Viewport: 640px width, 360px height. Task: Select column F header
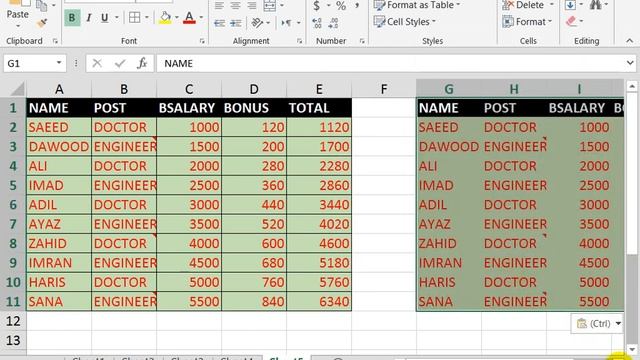pyautogui.click(x=384, y=89)
